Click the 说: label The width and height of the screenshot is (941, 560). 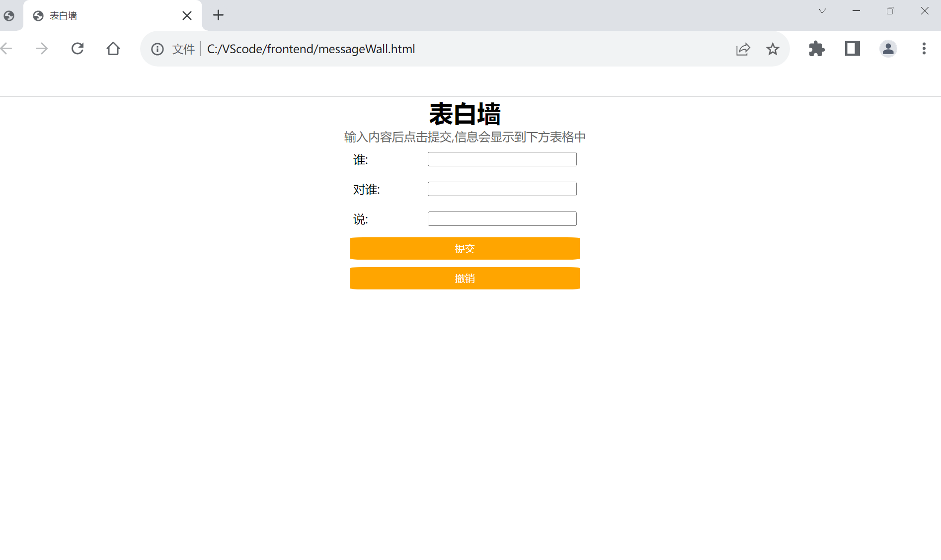pos(361,219)
